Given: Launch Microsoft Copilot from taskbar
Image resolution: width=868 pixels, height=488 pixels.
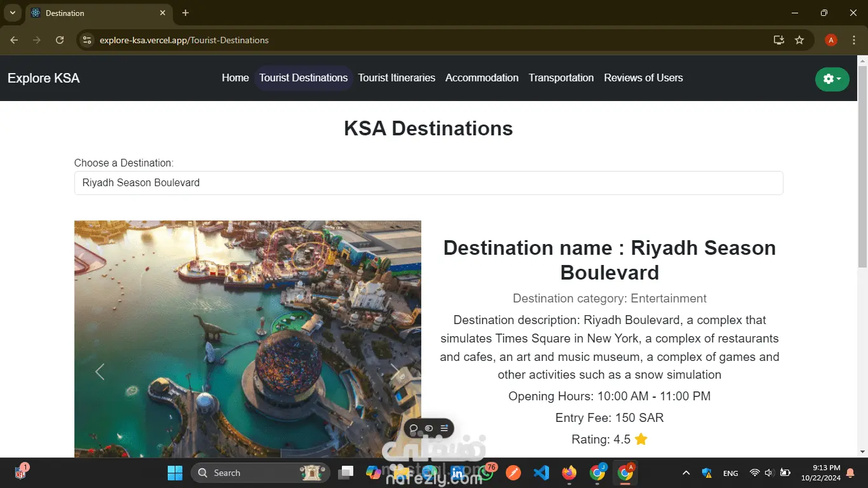Looking at the screenshot, I should (374, 473).
